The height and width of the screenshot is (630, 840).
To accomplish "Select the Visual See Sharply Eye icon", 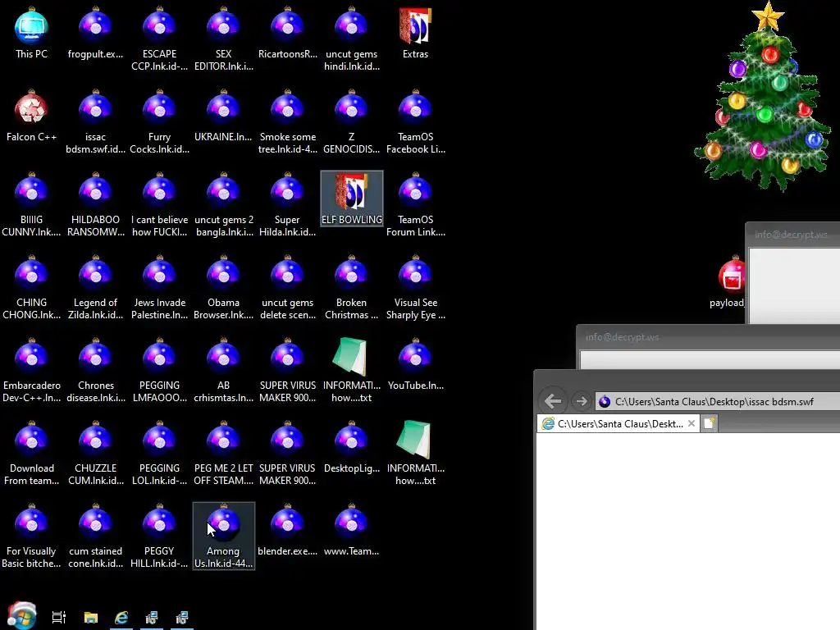I will point(415,288).
